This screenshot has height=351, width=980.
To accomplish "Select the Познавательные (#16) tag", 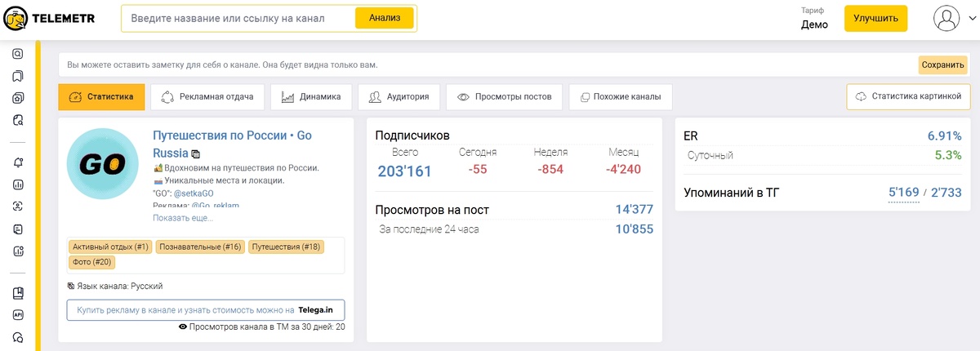I will [201, 247].
